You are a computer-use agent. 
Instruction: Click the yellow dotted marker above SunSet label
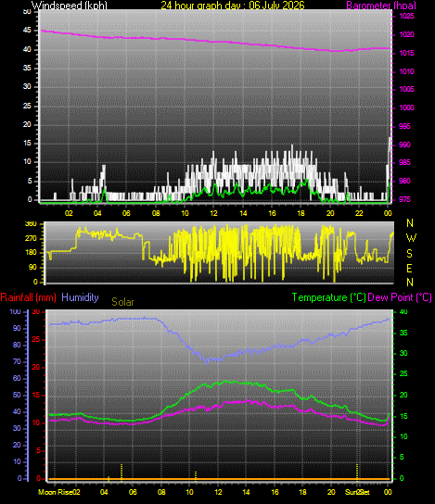pyautogui.click(x=357, y=472)
